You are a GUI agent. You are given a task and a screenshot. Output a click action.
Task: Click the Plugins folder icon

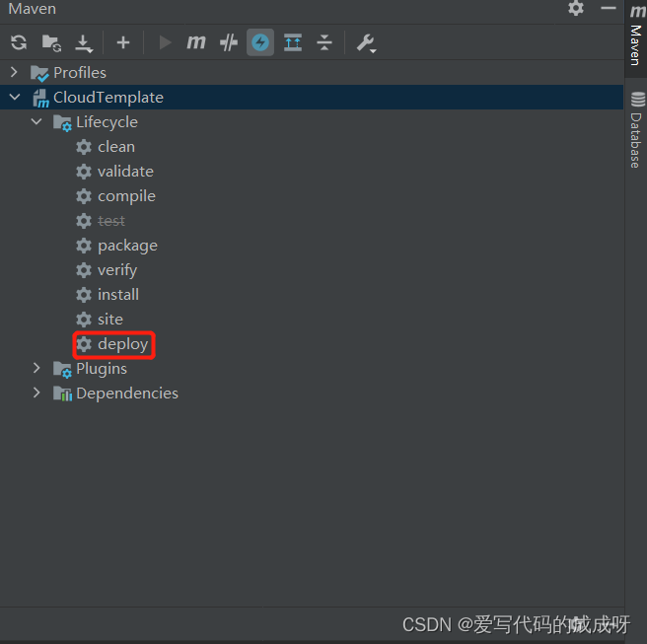[62, 369]
